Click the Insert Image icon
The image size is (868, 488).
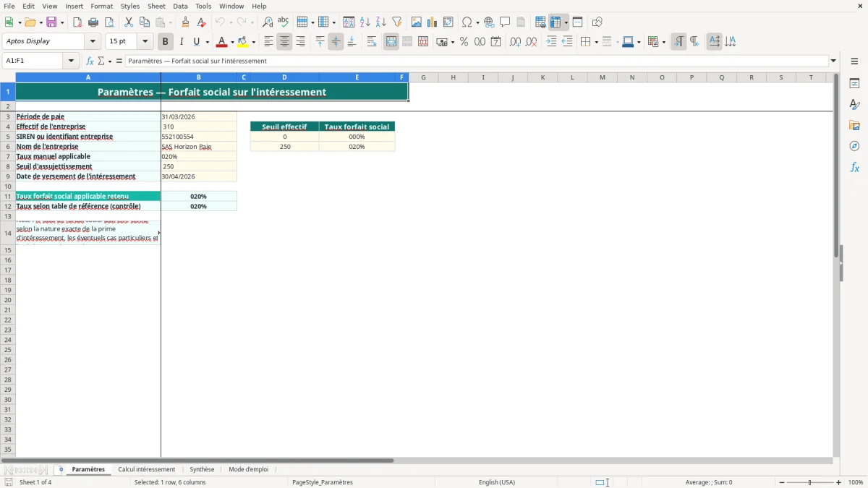[417, 22]
